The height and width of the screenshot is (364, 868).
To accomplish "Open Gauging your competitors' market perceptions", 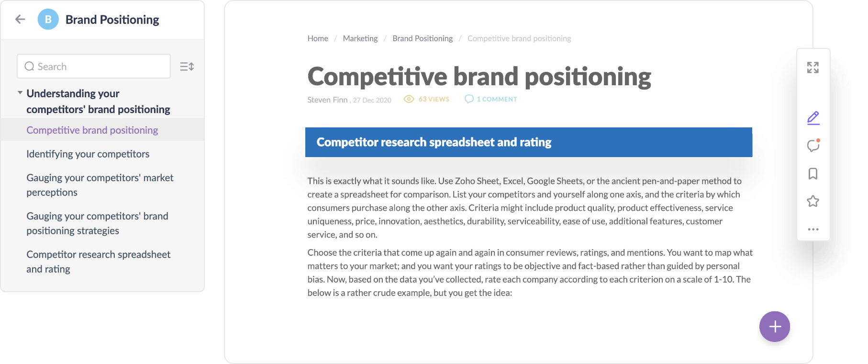I will [x=100, y=185].
